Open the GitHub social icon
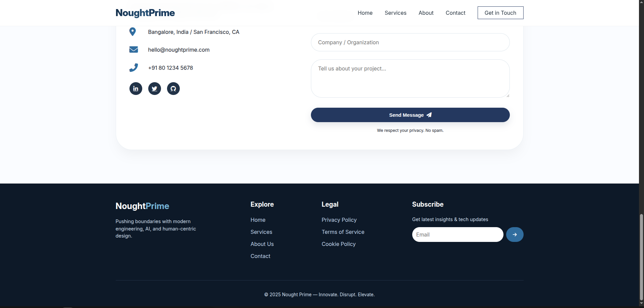 click(x=173, y=89)
